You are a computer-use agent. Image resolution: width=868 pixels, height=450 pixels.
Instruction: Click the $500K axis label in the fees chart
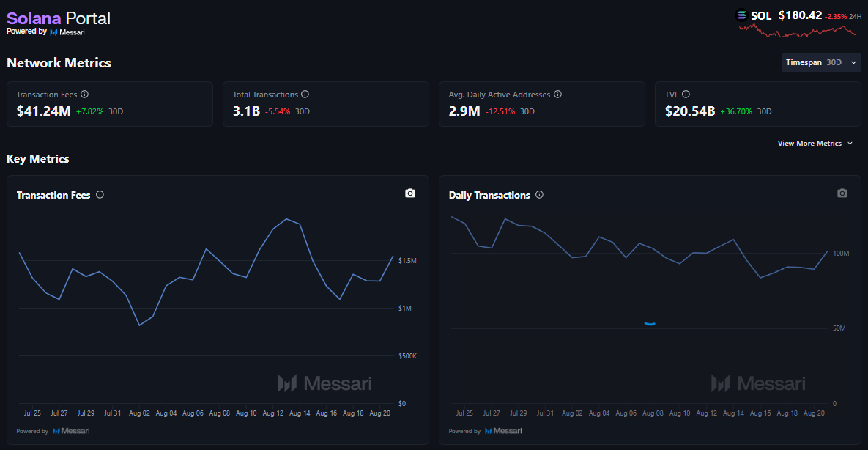(x=407, y=355)
